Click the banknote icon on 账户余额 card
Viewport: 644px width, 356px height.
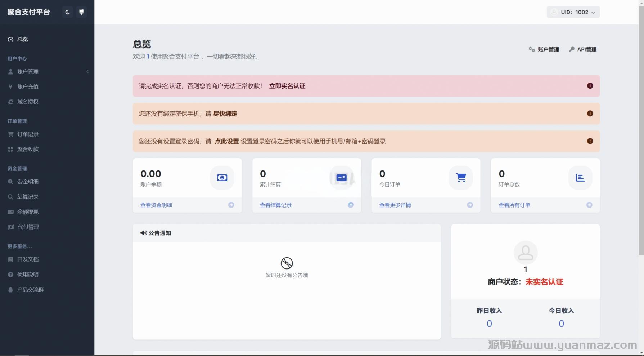point(222,178)
